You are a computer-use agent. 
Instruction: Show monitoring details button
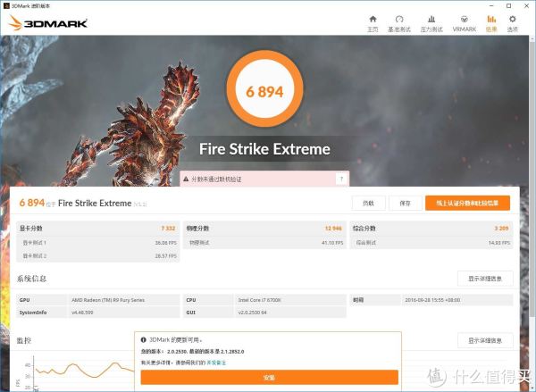[485, 340]
